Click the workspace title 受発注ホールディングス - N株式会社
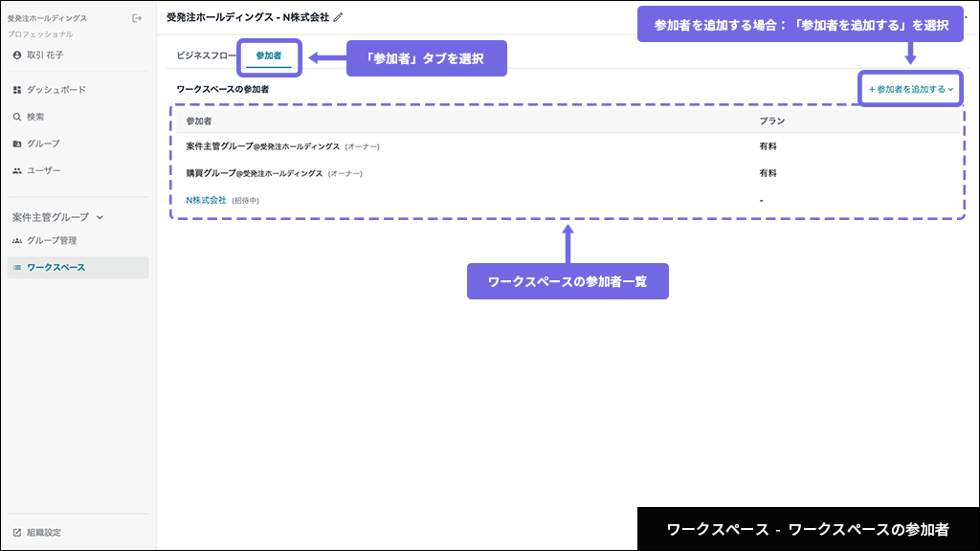This screenshot has height=551, width=980. click(248, 17)
